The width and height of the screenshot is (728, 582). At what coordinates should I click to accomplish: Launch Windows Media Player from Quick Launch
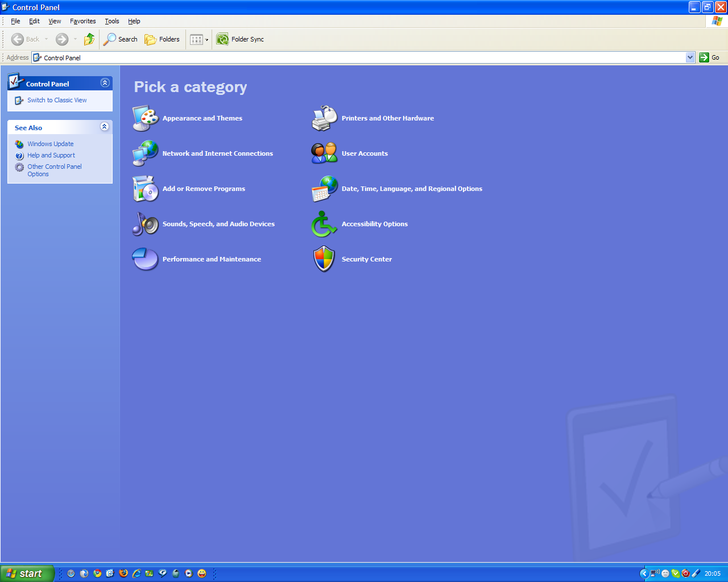click(189, 573)
